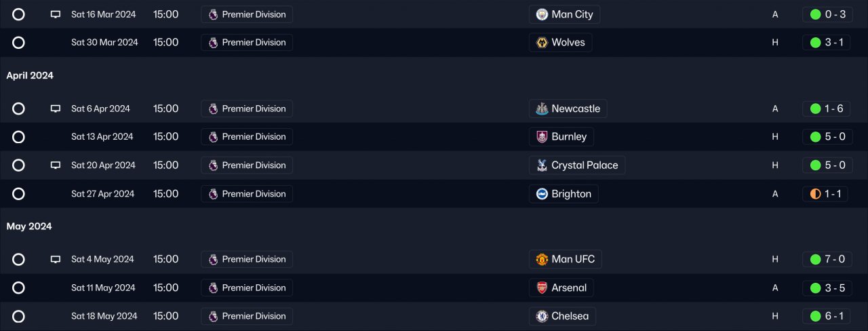
Task: Click the Wolves club badge icon
Action: (542, 43)
